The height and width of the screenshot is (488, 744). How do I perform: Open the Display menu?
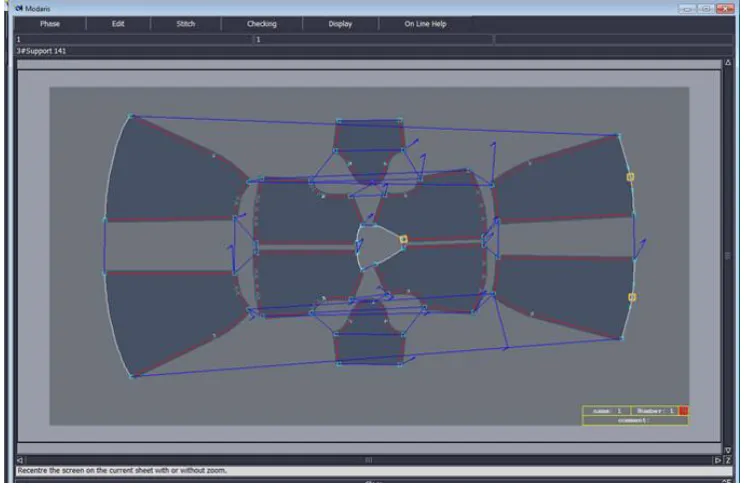point(340,24)
